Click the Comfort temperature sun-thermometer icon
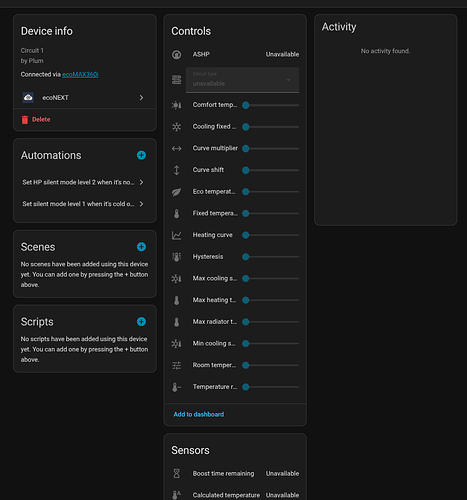Image resolution: width=467 pixels, height=500 pixels. [176, 105]
